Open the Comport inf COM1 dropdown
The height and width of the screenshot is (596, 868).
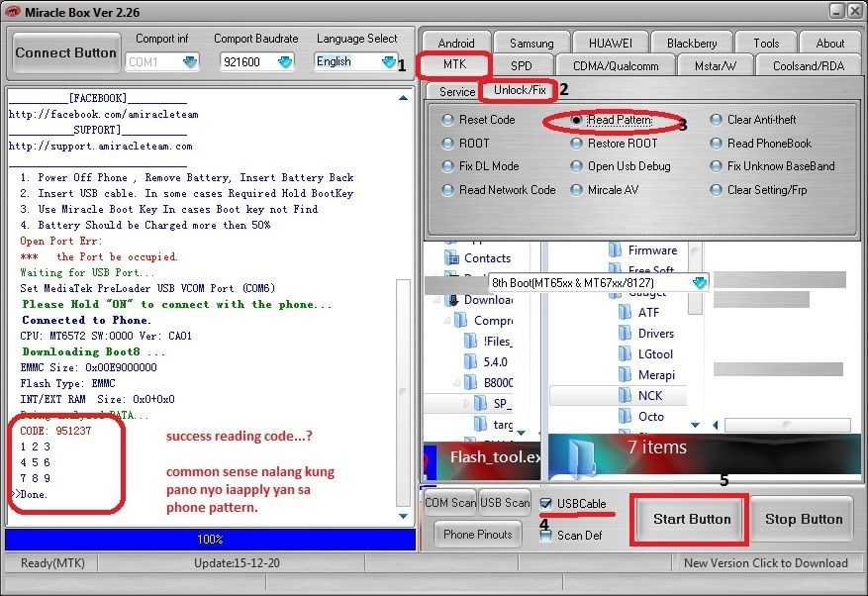coord(190,62)
